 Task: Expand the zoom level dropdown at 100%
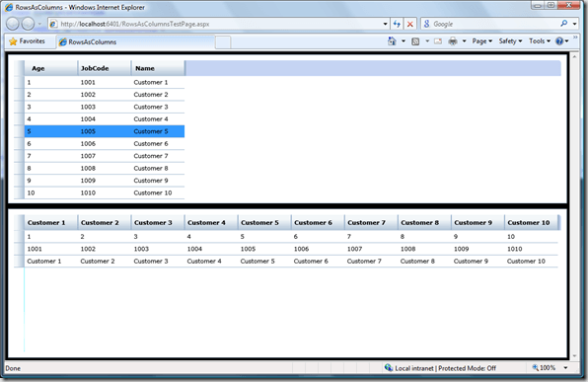[565, 368]
